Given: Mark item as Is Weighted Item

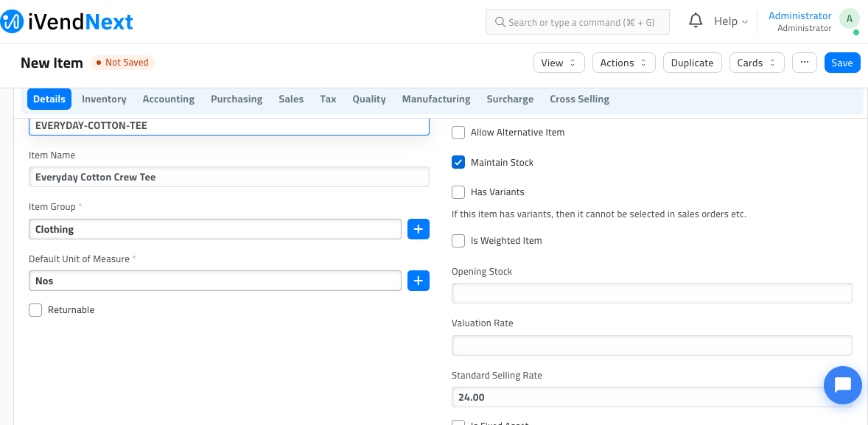Looking at the screenshot, I should 458,241.
